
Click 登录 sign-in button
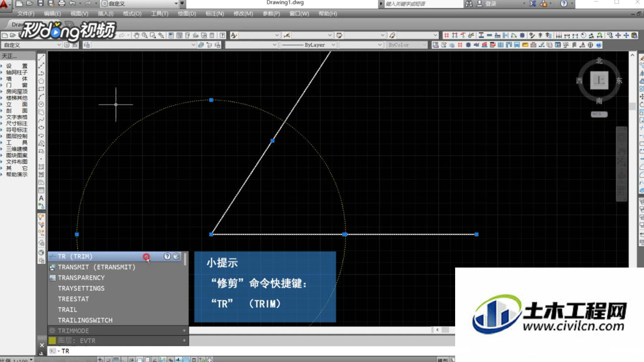(491, 4)
